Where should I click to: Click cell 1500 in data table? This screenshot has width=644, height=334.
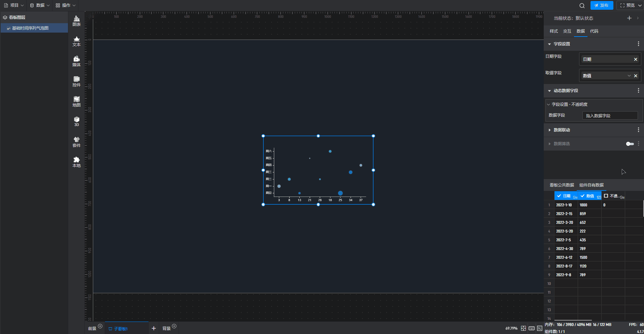click(x=589, y=257)
